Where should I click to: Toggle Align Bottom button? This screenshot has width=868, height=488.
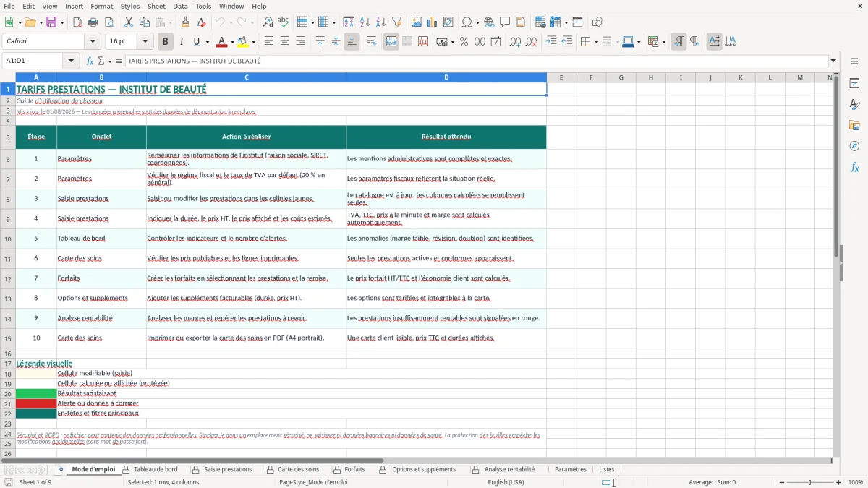(x=352, y=42)
